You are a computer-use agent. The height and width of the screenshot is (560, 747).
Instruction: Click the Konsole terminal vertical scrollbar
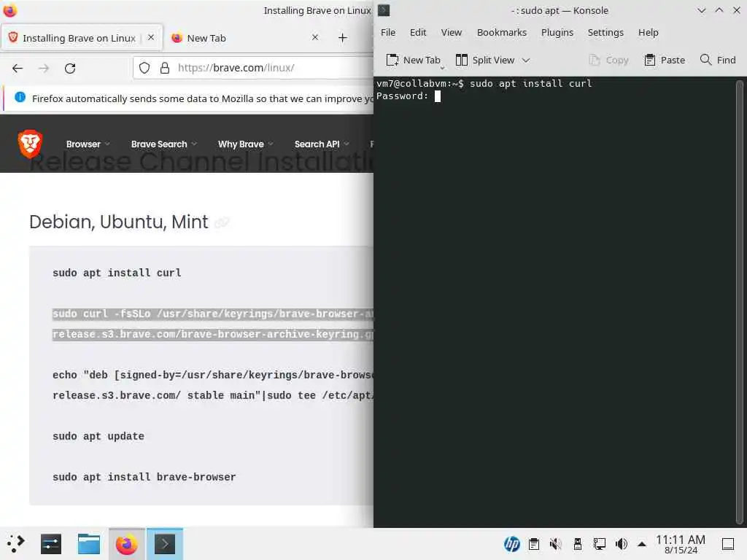[740, 301]
